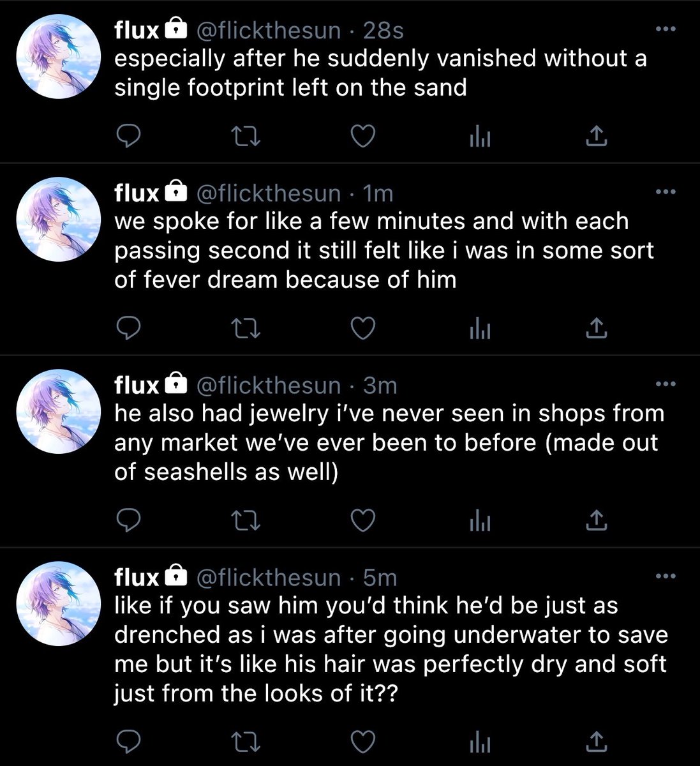
Task: Share the 'fever dream because of him' tweet
Action: click(596, 327)
